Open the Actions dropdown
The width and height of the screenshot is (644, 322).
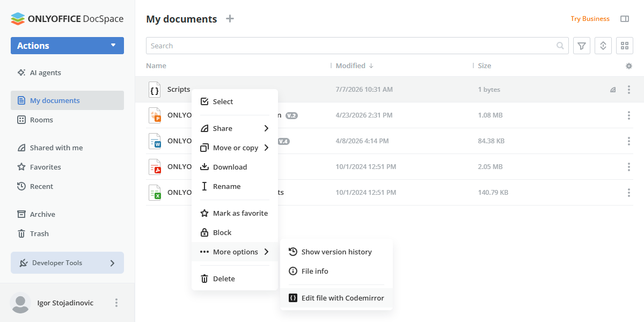[x=67, y=46]
